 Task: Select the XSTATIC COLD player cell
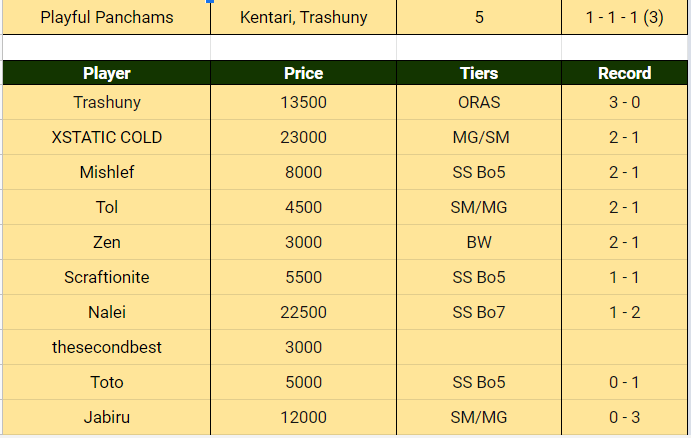[x=107, y=137]
